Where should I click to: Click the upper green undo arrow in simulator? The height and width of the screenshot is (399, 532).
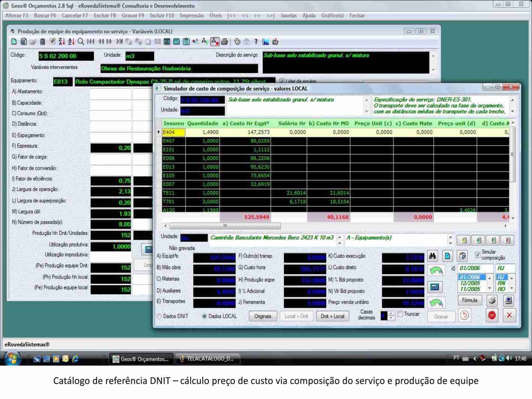[436, 271]
